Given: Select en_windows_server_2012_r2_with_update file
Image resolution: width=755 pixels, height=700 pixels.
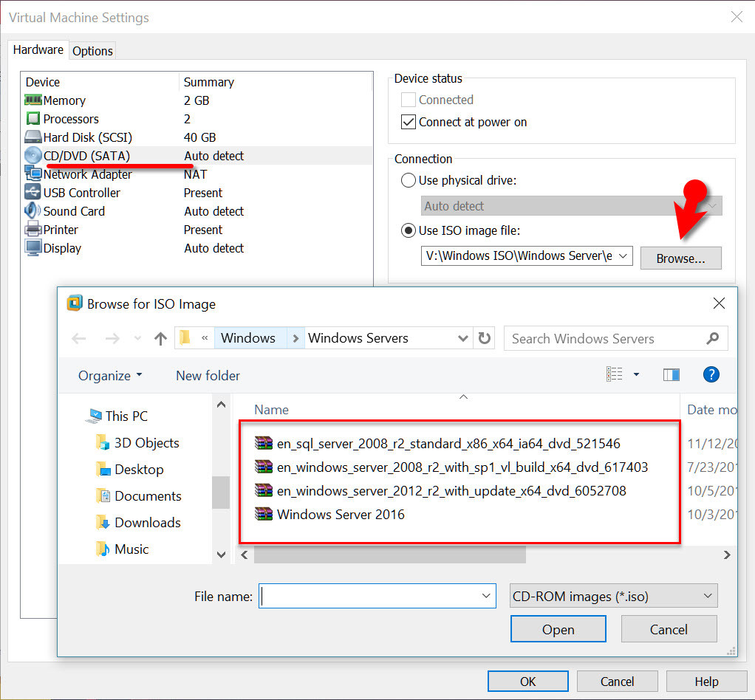Looking at the screenshot, I should (x=451, y=490).
